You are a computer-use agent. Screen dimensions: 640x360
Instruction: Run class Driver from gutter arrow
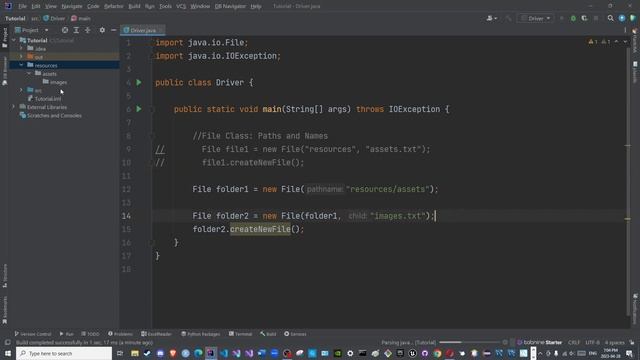pos(139,82)
